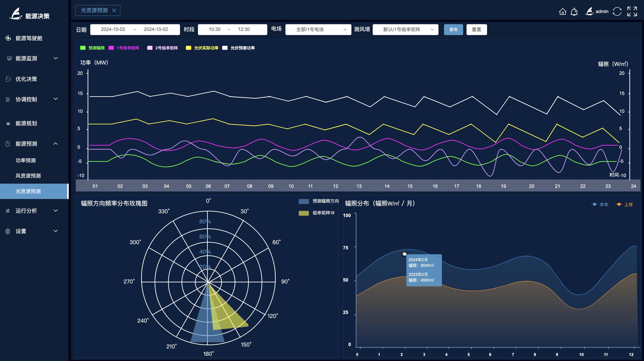The height and width of the screenshot is (361, 644).
Task: Click the 能源驾驶舱 sidebar icon
Action: [8, 38]
